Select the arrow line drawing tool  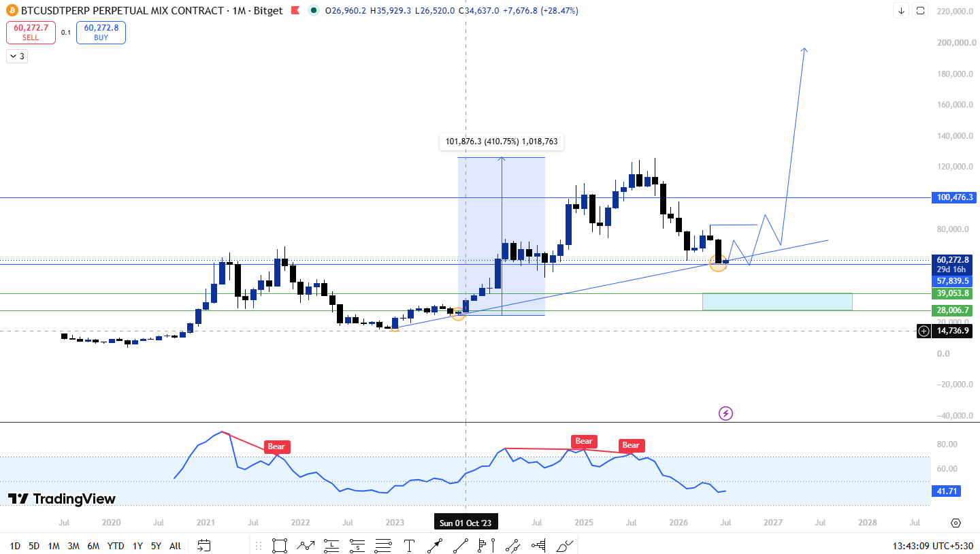[x=435, y=545]
